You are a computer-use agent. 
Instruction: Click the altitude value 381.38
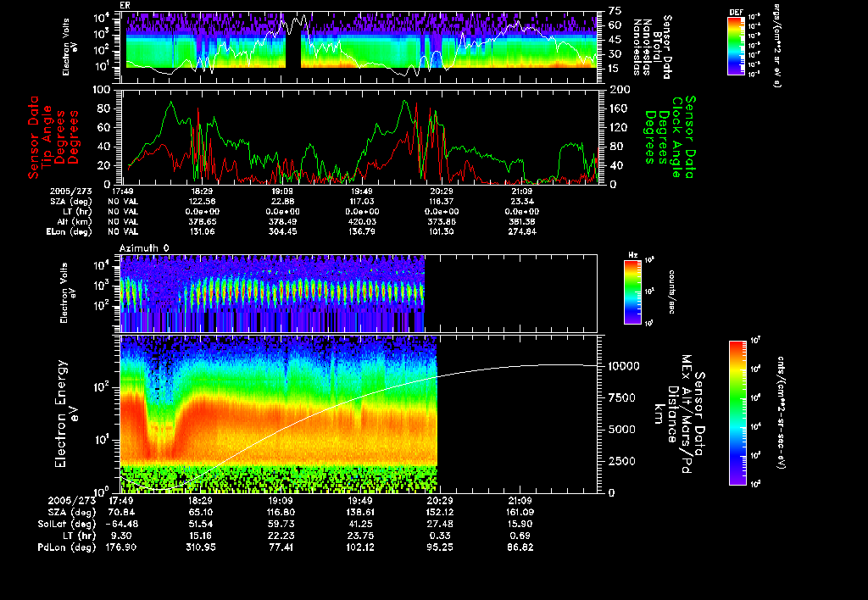tap(521, 221)
